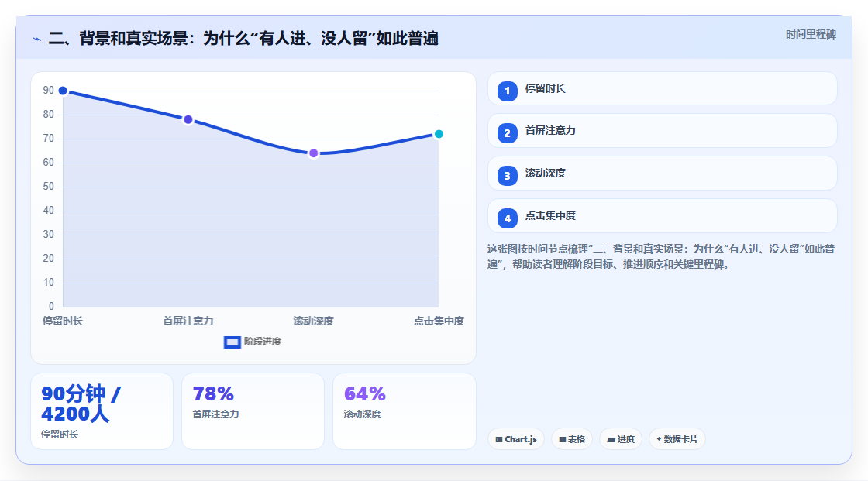Click the 阶段进度 legend label
This screenshot has width=868, height=481.
[263, 342]
